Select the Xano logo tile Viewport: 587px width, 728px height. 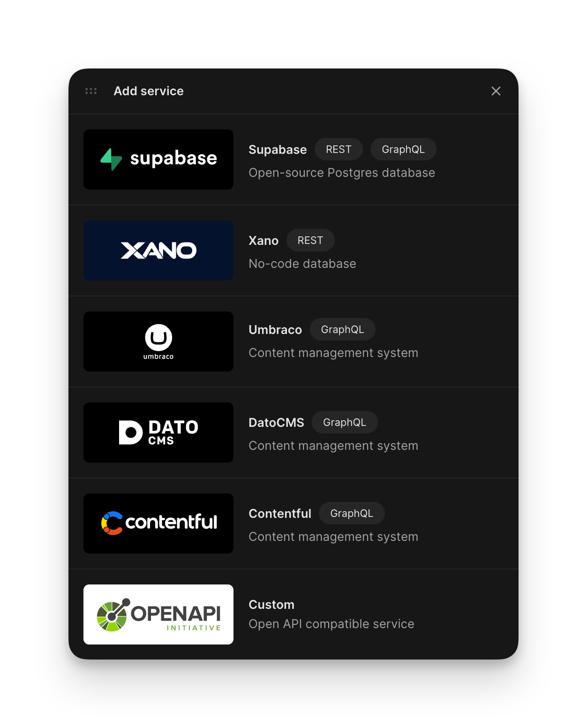point(158,250)
